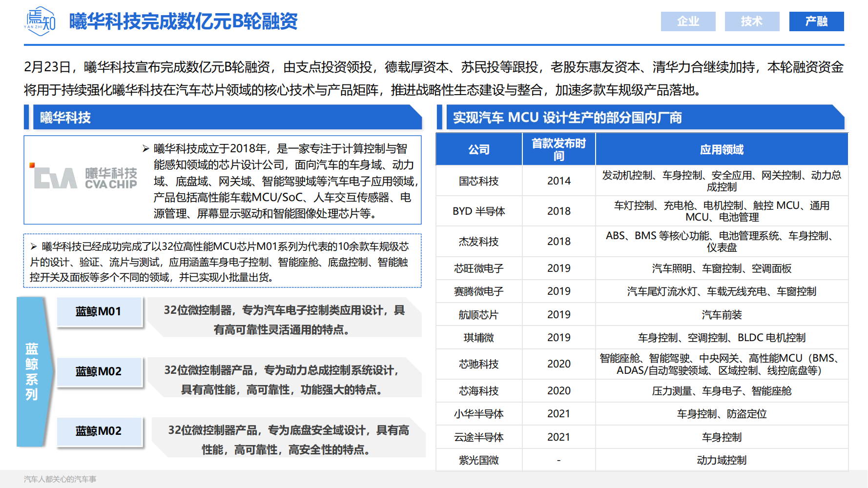
Task: Click the 国芯科技 table cell
Action: point(479,181)
